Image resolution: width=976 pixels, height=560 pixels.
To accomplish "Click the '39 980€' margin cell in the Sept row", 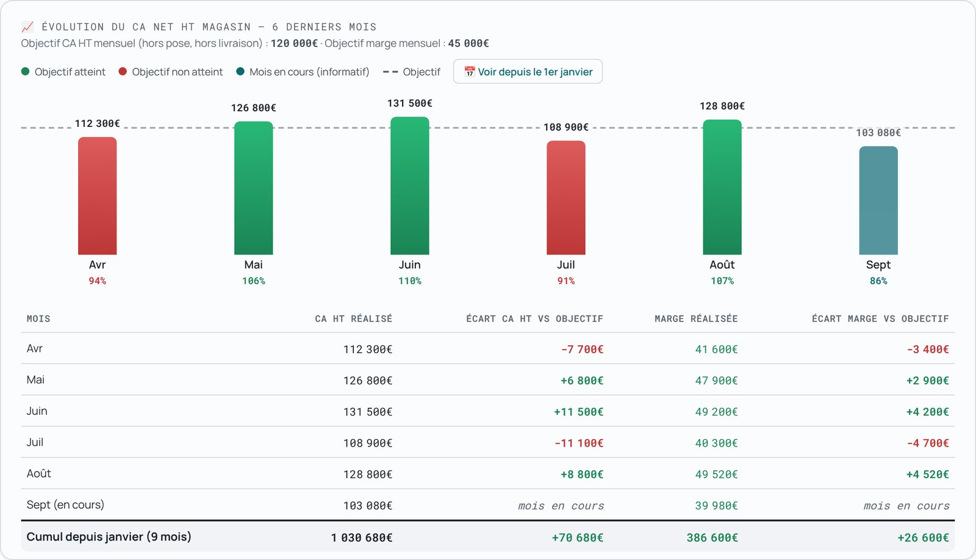I will click(x=717, y=506).
